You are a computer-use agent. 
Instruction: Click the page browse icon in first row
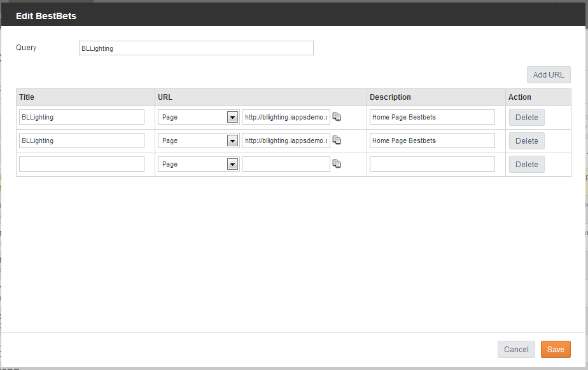click(337, 116)
